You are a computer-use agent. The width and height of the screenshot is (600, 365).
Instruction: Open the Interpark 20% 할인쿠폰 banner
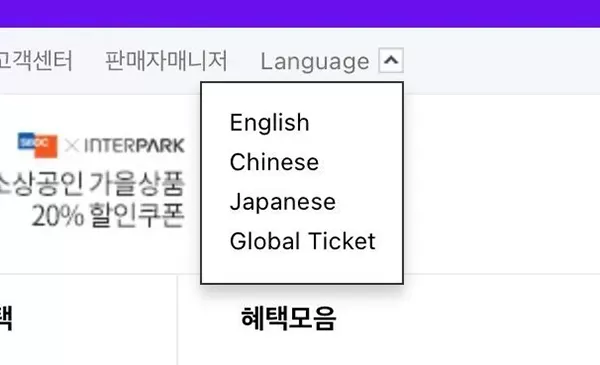[x=92, y=181]
